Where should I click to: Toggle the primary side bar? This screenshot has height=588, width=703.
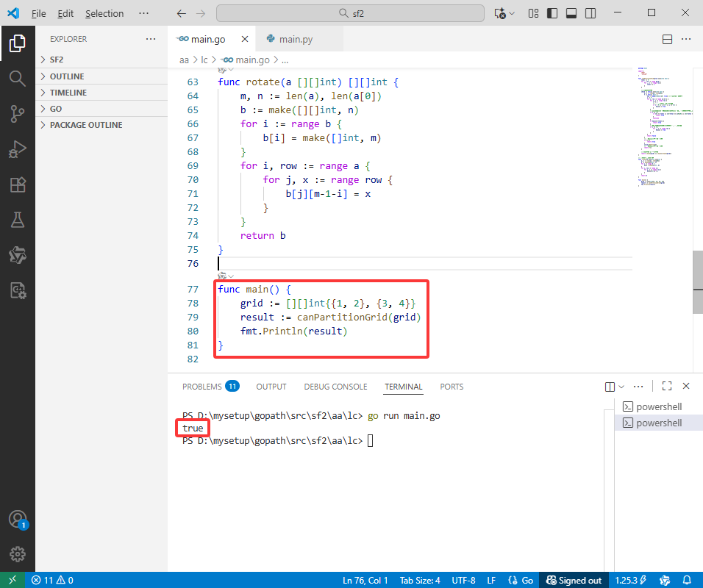pyautogui.click(x=552, y=13)
